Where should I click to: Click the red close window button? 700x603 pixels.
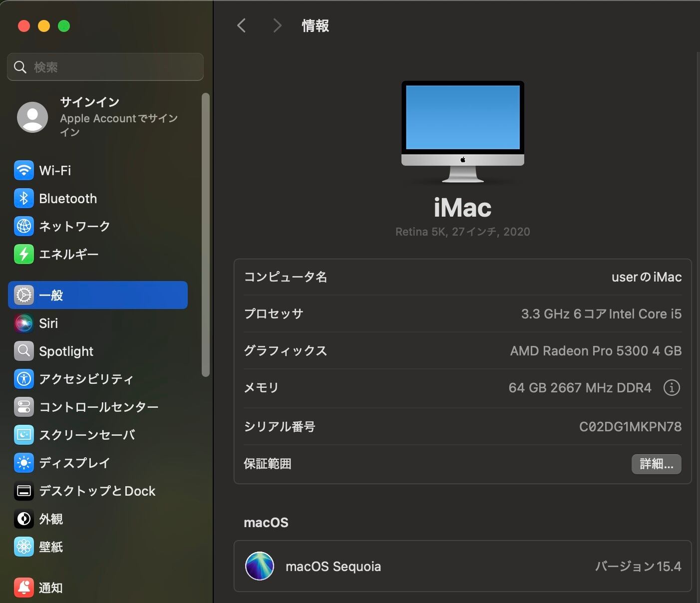point(24,26)
